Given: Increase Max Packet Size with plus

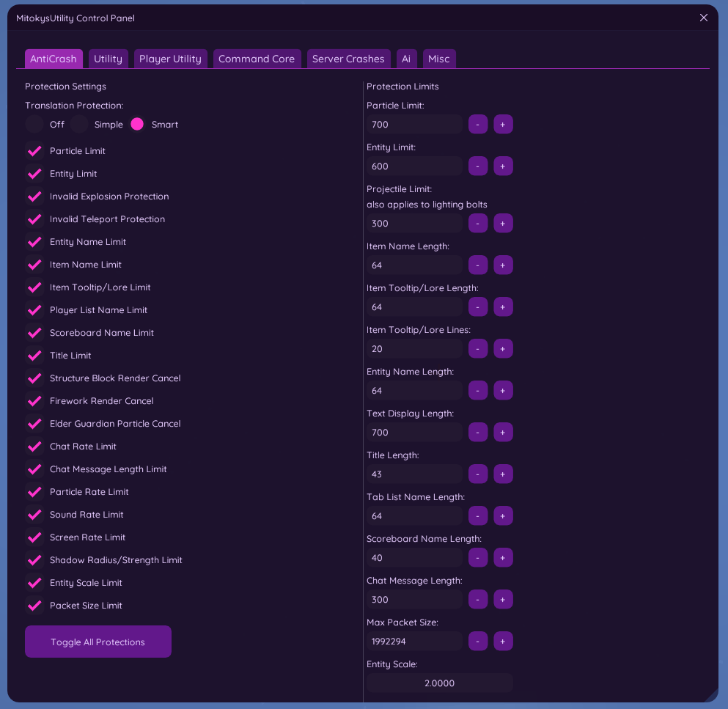Looking at the screenshot, I should pos(503,642).
